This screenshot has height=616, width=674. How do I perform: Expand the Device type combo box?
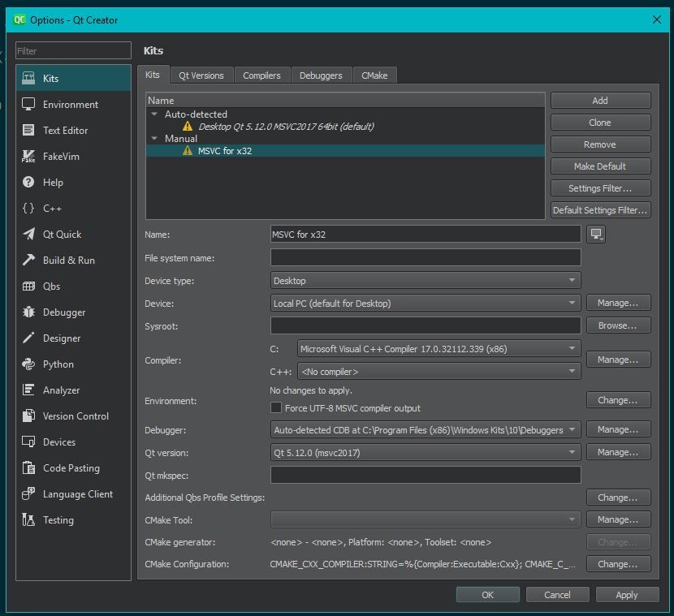(426, 281)
